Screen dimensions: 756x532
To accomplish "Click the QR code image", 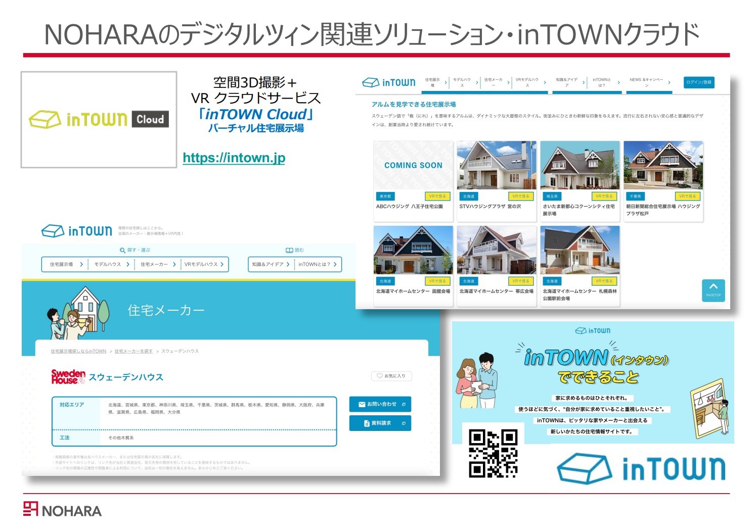I will tap(493, 453).
